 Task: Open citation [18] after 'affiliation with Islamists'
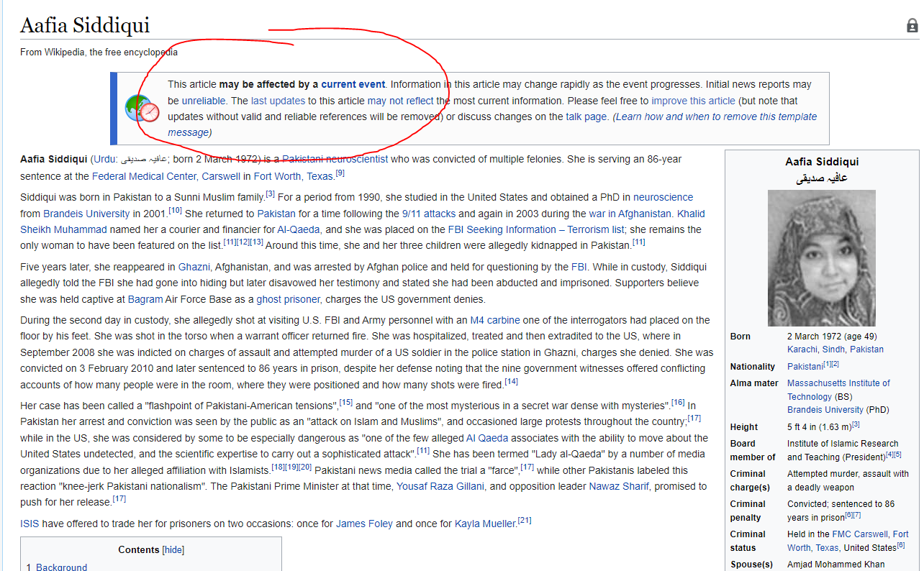[278, 467]
